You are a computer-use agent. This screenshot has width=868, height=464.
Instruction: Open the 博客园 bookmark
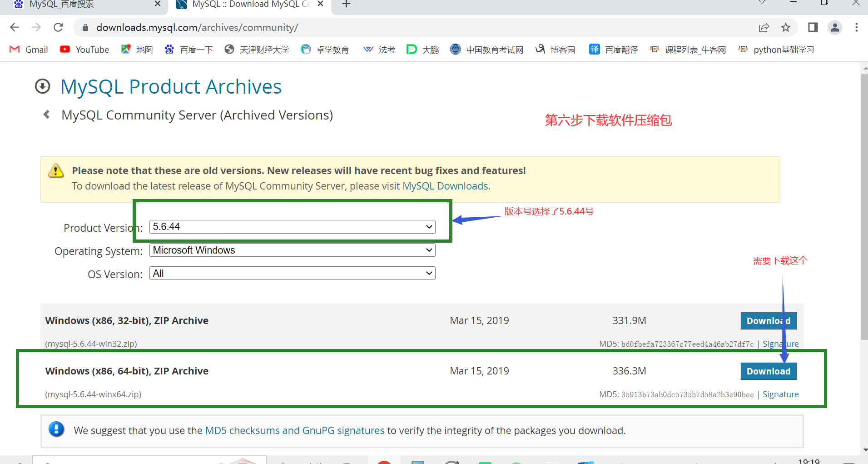(x=555, y=50)
